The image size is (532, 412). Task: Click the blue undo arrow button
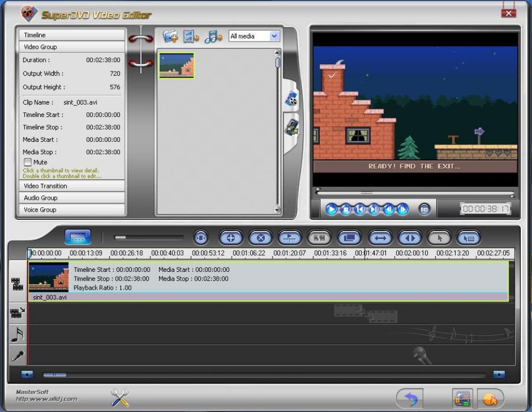pyautogui.click(x=410, y=398)
